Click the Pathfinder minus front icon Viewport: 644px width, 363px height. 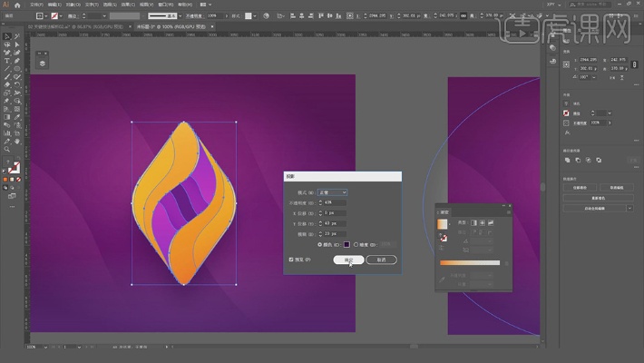(x=578, y=160)
